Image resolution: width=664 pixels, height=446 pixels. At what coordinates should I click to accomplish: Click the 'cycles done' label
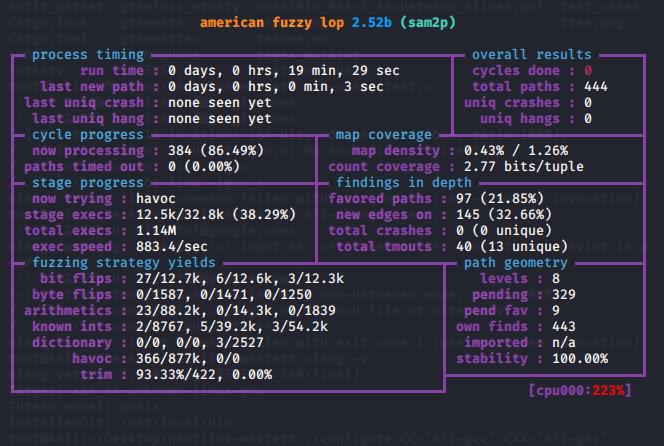(x=516, y=71)
